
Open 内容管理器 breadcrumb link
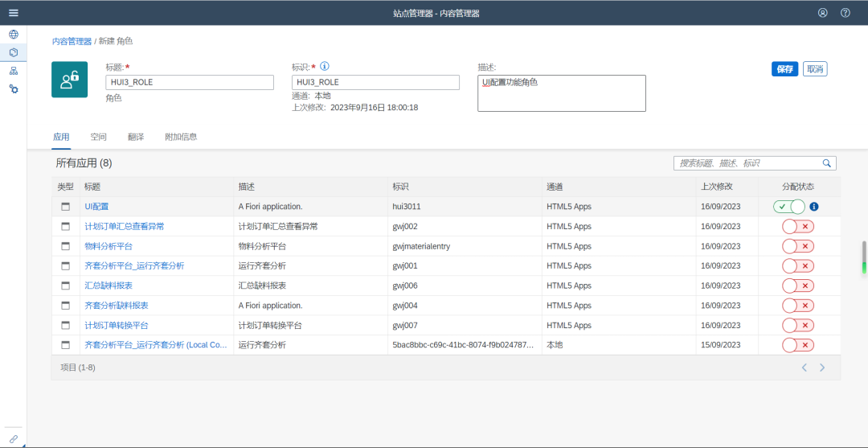72,41
